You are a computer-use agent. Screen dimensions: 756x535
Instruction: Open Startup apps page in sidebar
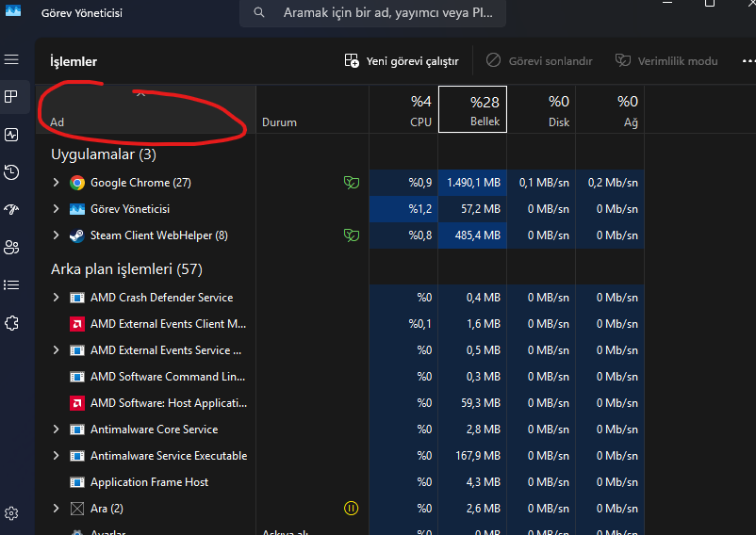pos(11,209)
